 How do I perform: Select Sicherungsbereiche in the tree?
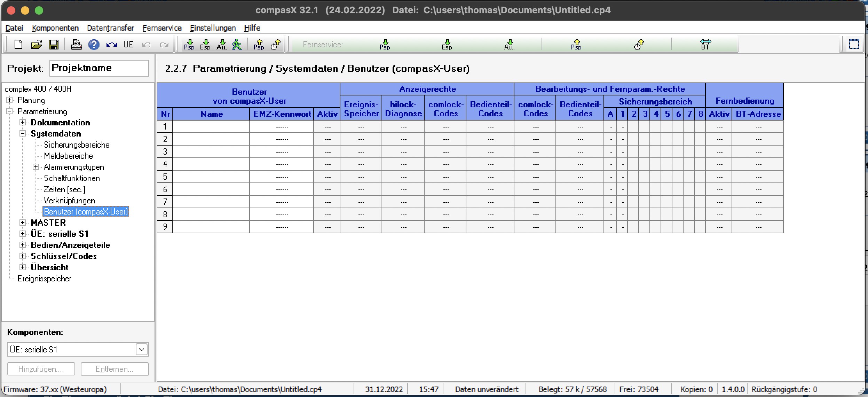(77, 145)
